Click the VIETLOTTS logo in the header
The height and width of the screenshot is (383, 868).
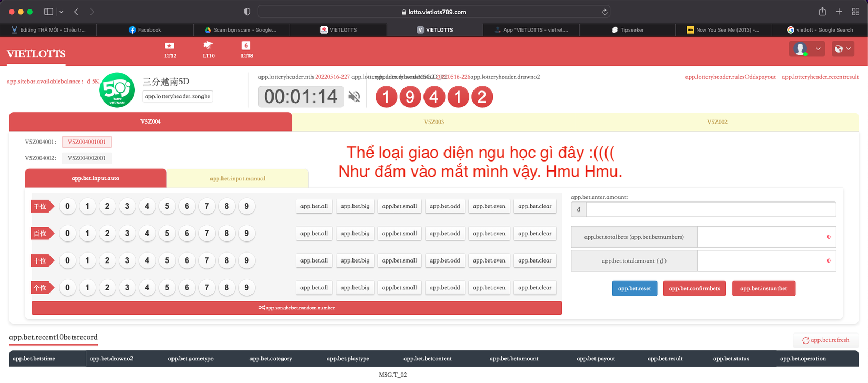[x=36, y=54]
